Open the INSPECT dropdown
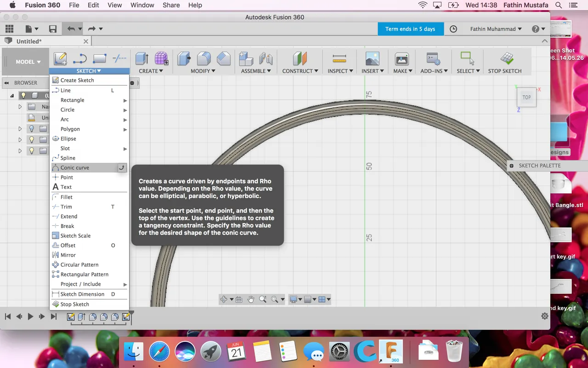This screenshot has width=588, height=368. tap(340, 71)
